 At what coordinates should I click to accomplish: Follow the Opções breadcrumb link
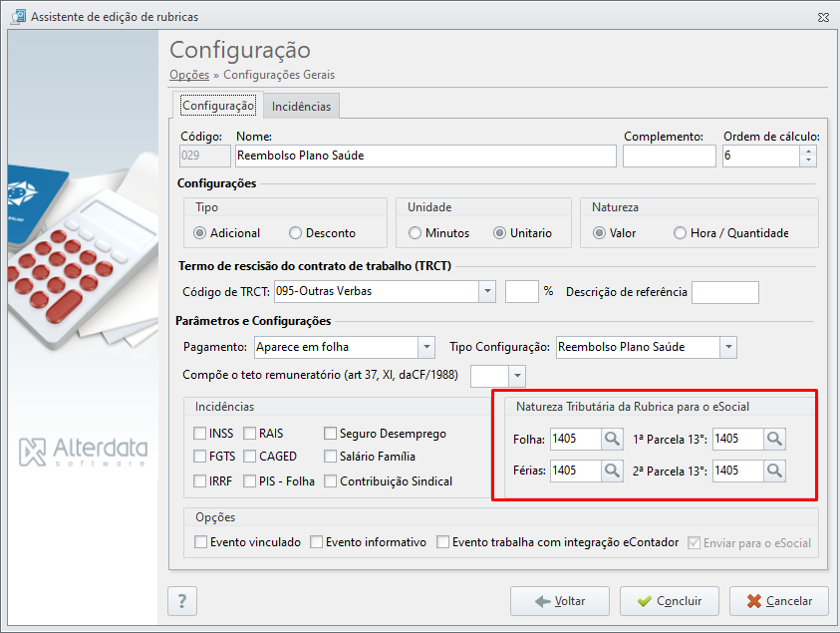[x=189, y=75]
